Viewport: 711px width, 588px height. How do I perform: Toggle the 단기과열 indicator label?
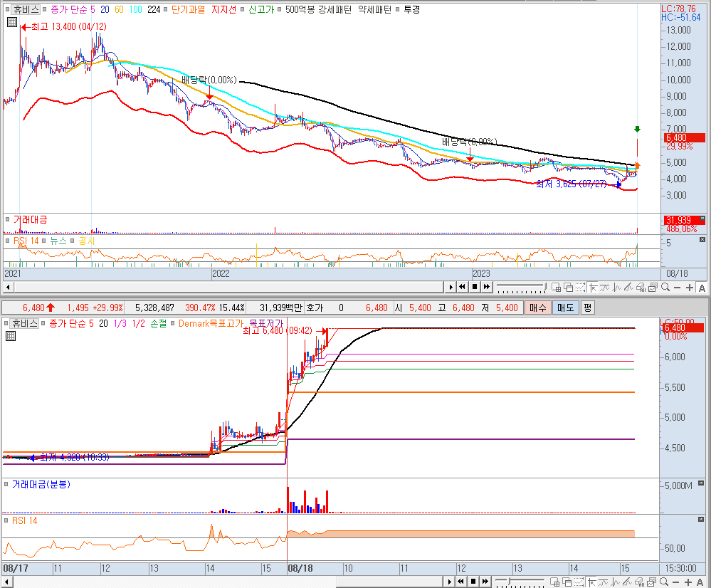[188, 9]
